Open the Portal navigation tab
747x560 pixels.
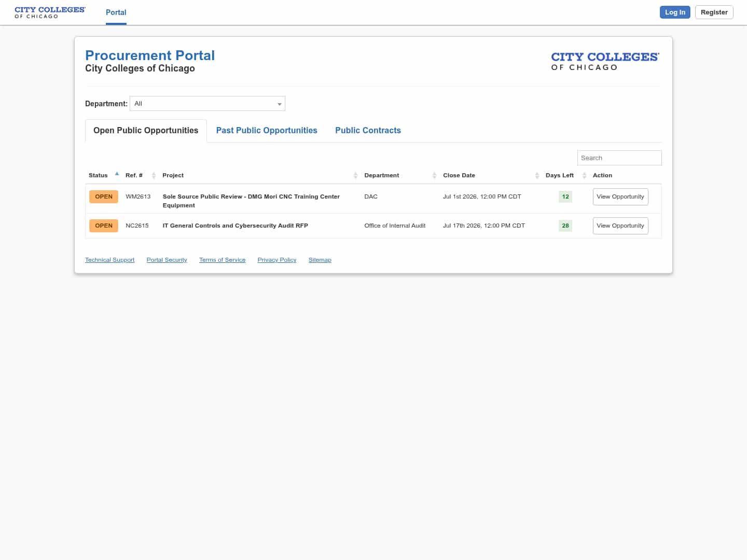116,12
